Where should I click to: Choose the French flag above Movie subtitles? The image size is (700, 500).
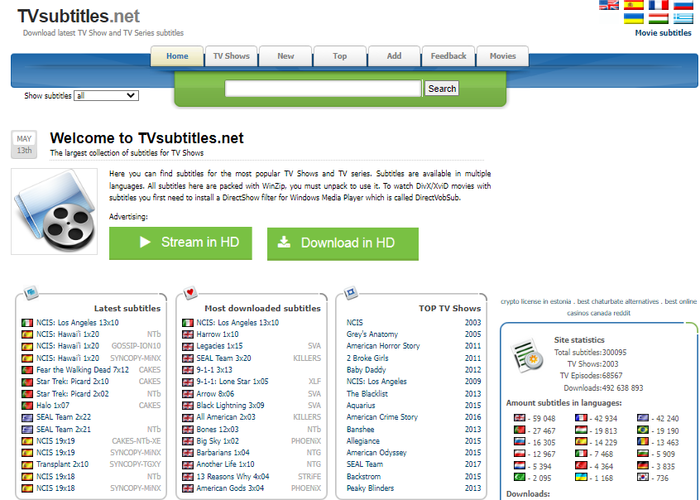point(658,5)
